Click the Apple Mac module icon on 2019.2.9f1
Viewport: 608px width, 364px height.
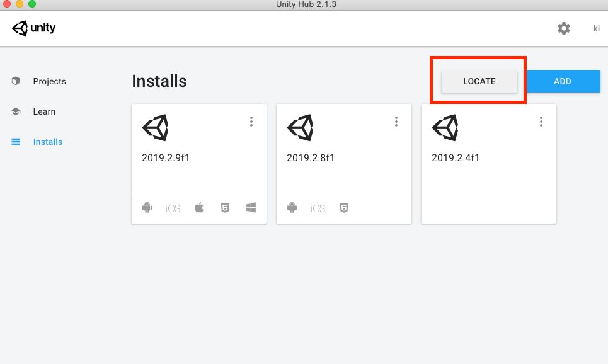tap(199, 207)
